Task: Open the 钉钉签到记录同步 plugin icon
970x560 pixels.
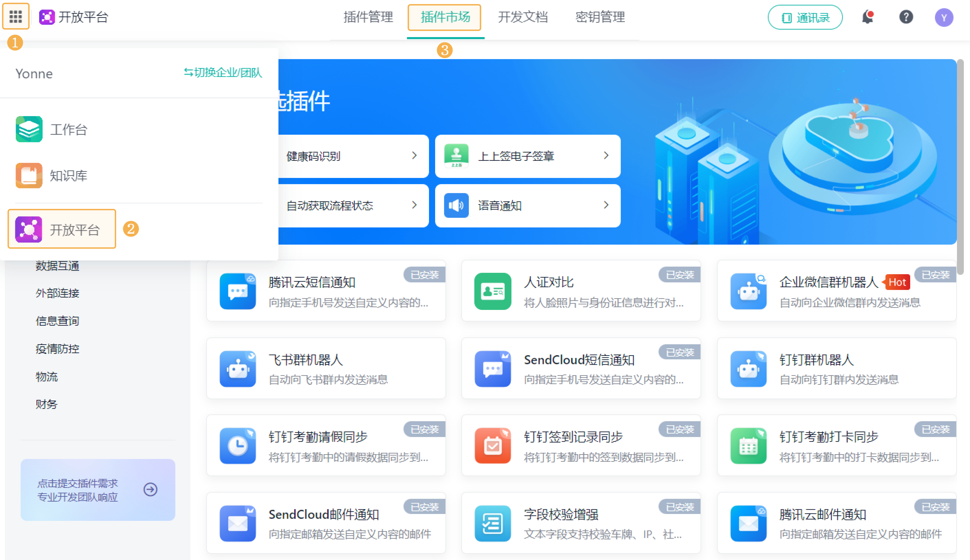Action: coord(493,446)
